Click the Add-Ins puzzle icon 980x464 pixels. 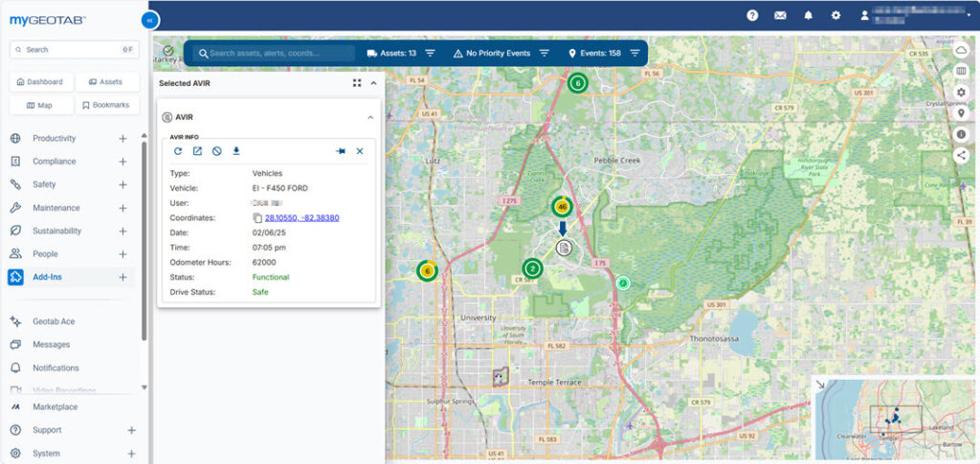15,276
